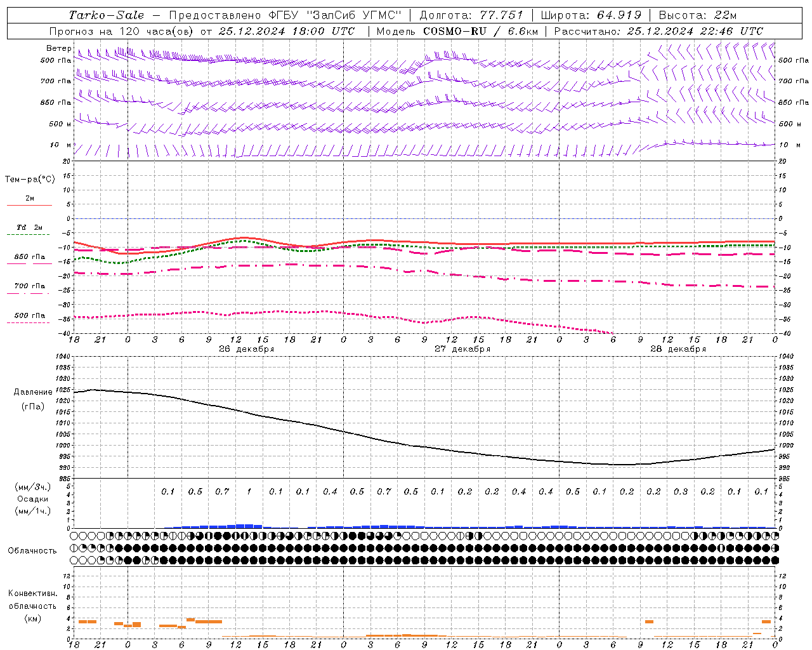Click the dashed line sample under 'Td 2м'
The height and width of the screenshot is (650, 812).
29,234
